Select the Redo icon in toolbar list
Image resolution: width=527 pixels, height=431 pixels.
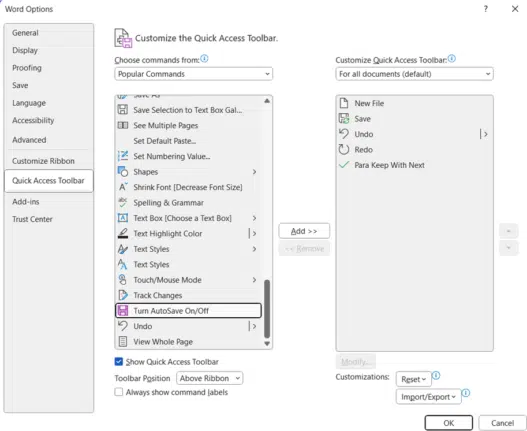coord(344,149)
